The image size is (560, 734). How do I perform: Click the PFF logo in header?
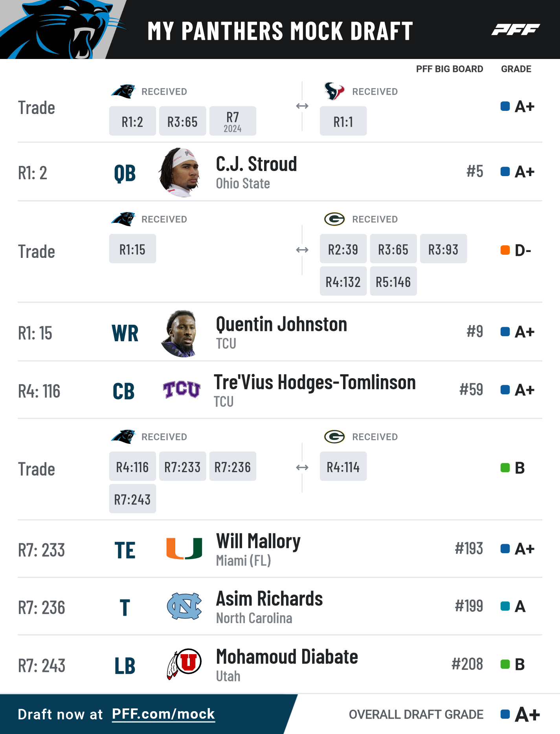(516, 29)
